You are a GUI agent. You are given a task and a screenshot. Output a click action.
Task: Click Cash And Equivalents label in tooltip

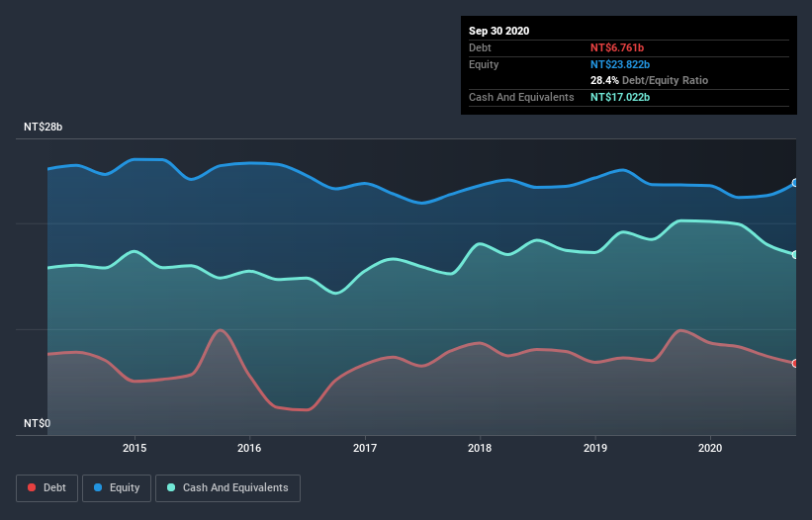(521, 97)
